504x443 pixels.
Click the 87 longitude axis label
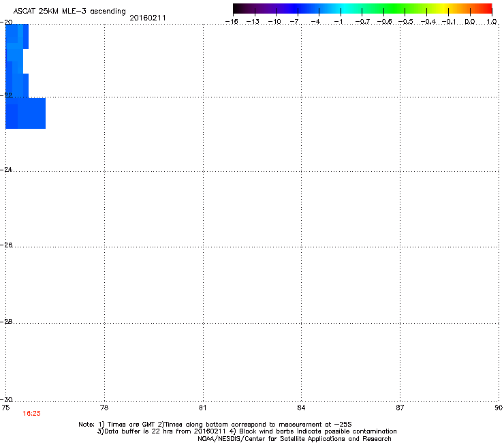tap(400, 408)
